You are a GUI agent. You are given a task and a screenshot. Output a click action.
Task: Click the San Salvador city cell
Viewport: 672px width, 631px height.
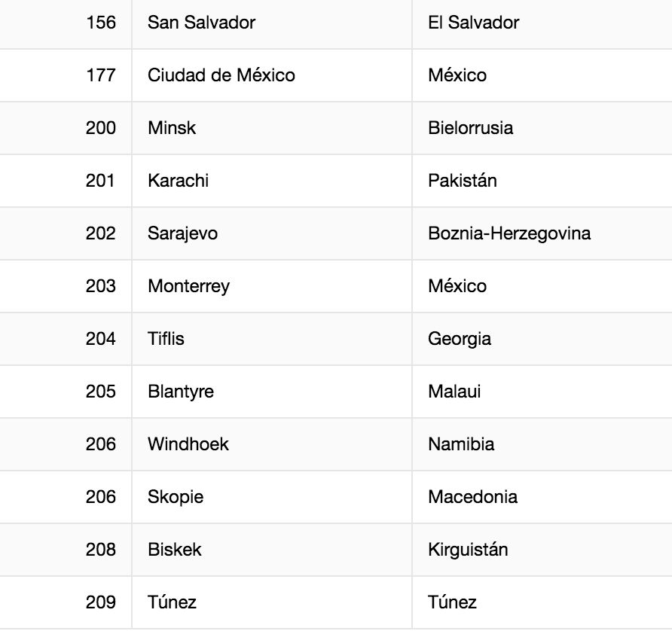coord(201,23)
